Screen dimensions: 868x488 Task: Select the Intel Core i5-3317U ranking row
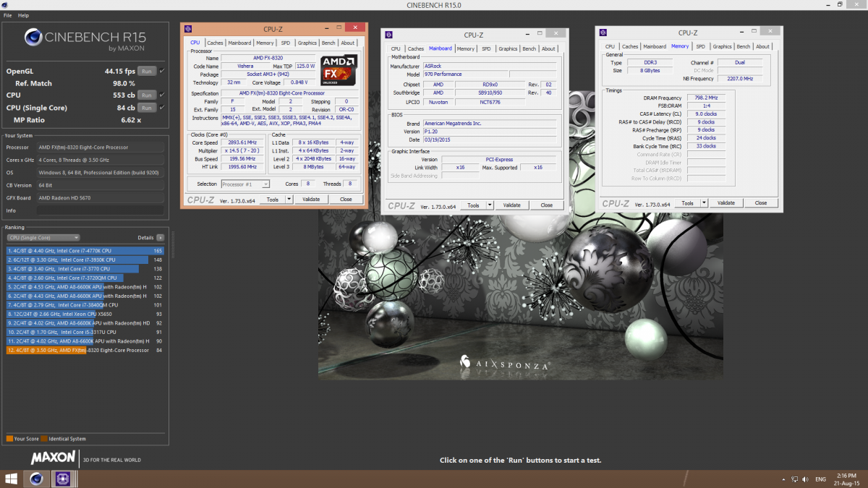click(x=85, y=332)
